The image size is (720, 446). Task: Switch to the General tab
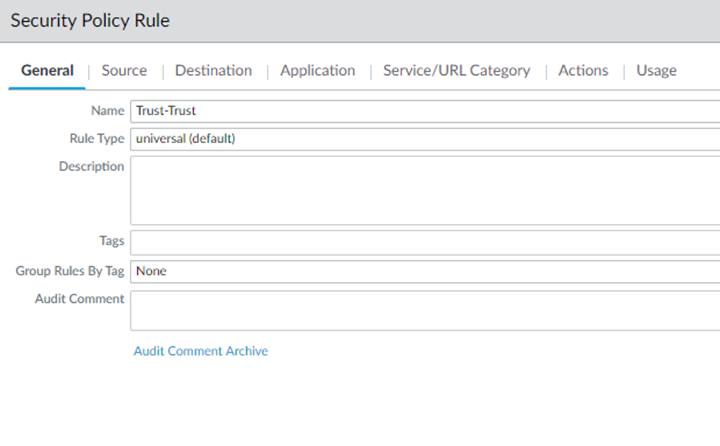click(47, 70)
